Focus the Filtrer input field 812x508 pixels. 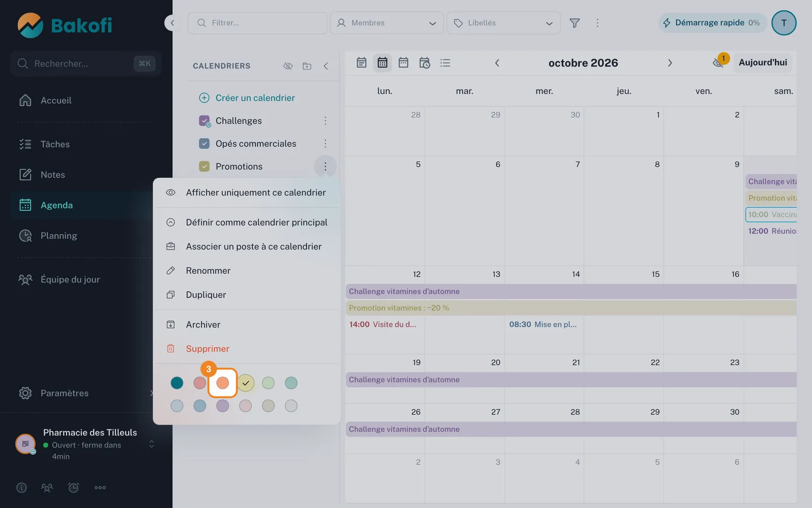[257, 23]
